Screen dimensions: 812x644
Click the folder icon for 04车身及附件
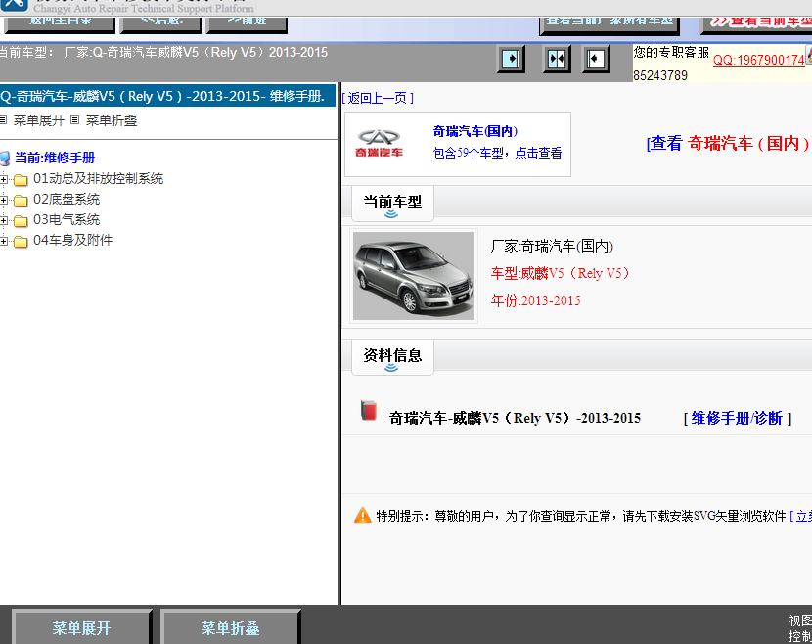coord(21,242)
